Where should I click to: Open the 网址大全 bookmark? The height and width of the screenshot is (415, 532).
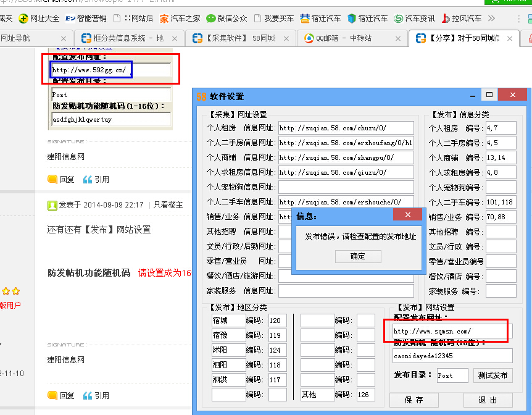click(x=39, y=19)
